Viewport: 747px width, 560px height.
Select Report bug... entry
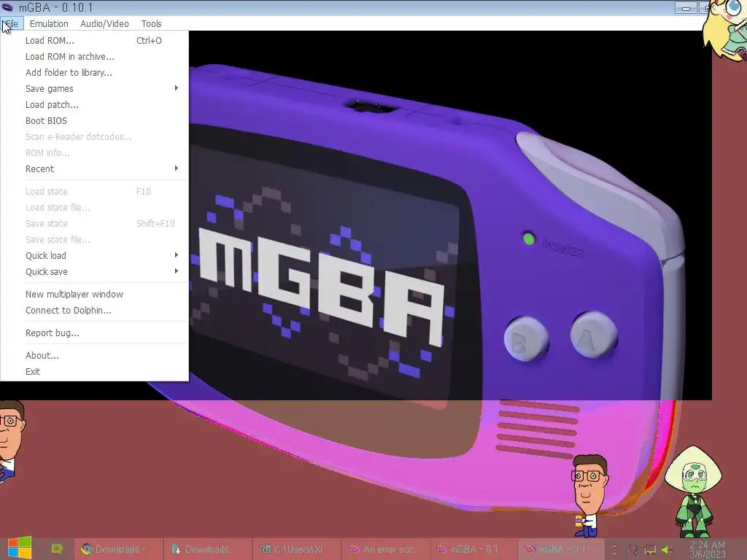pos(94,332)
